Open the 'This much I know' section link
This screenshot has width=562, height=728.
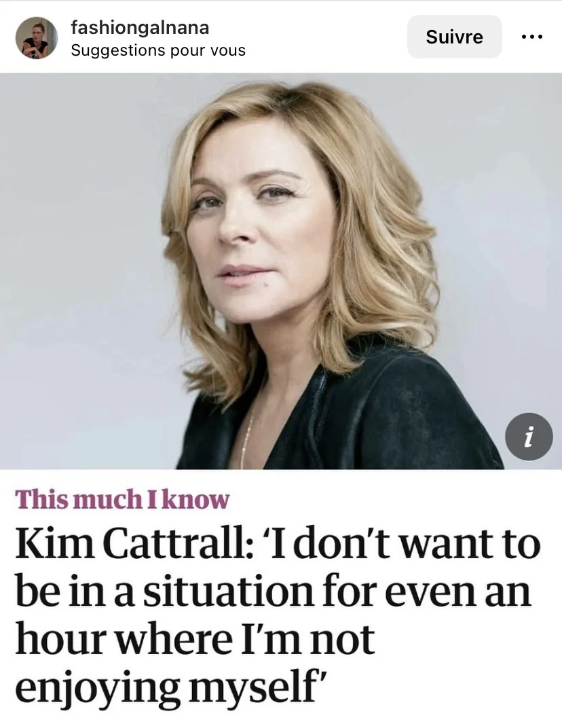coord(123,499)
